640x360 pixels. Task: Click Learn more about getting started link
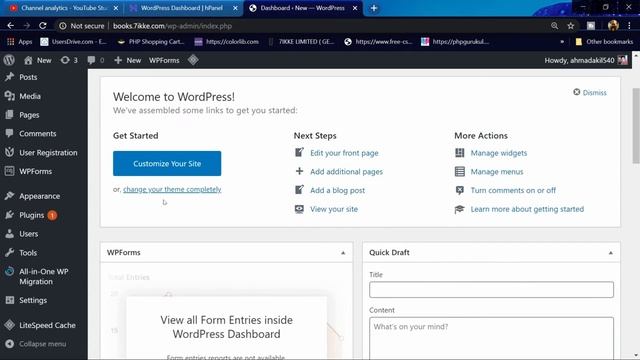click(x=527, y=209)
